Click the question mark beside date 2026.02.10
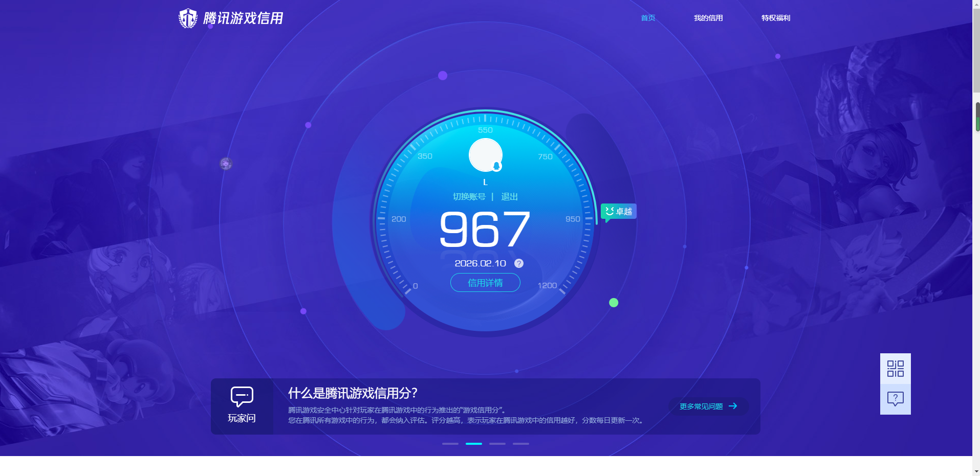Viewport: 980px width, 476px height. (518, 263)
